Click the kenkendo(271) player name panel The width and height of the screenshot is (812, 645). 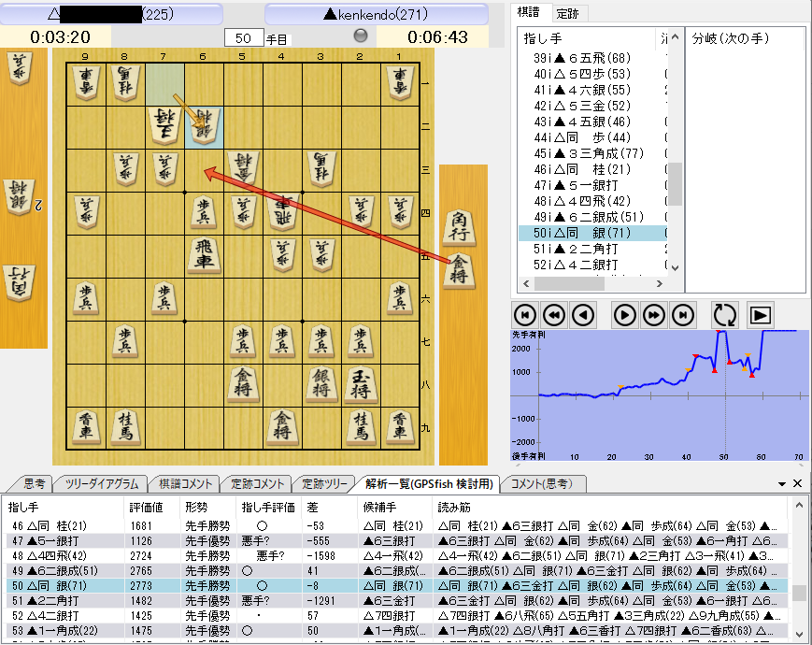(377, 14)
